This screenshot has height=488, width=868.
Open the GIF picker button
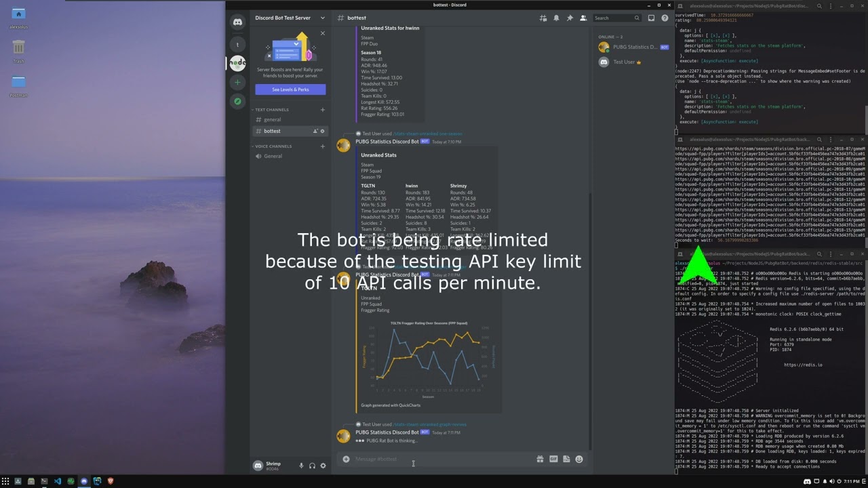[x=553, y=459]
